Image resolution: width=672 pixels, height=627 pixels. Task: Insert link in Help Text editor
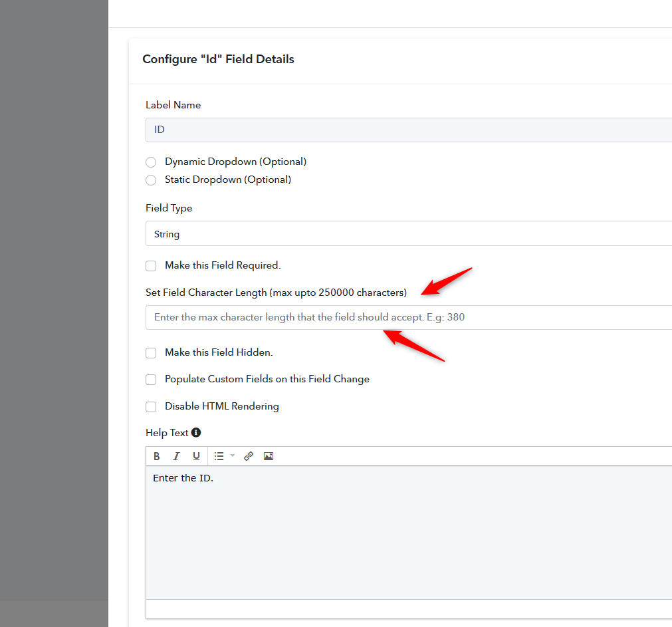click(x=249, y=456)
